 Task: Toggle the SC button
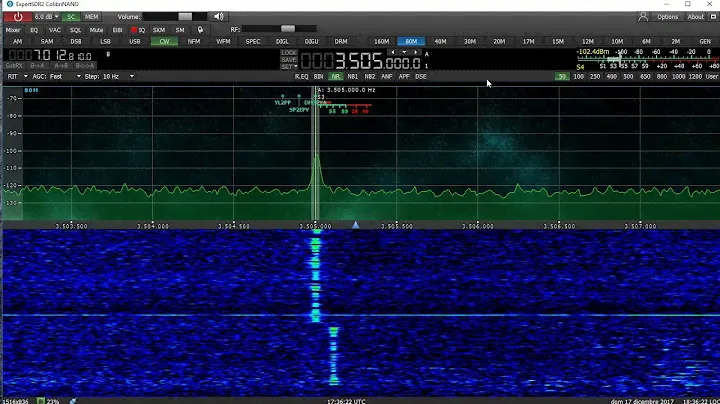[71, 17]
